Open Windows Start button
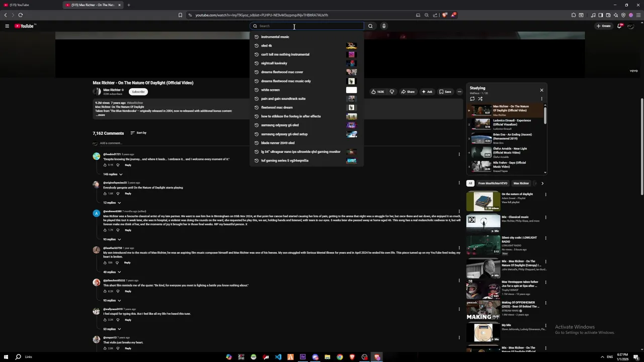 [6, 357]
